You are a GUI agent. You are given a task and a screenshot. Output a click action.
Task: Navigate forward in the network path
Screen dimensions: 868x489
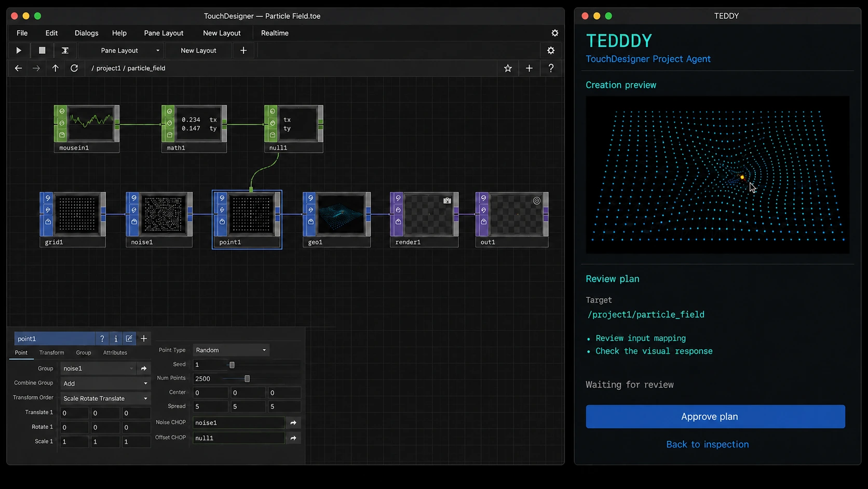click(x=36, y=68)
